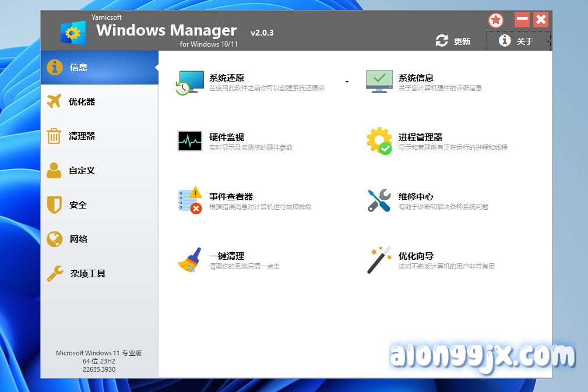Click the Update (更新) button
This screenshot has width=588, height=392.
(453, 41)
